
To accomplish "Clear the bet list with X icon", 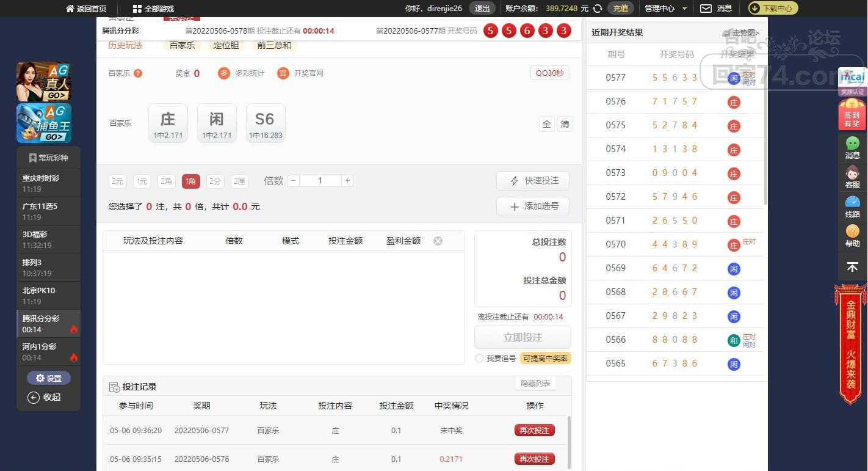I will (438, 241).
